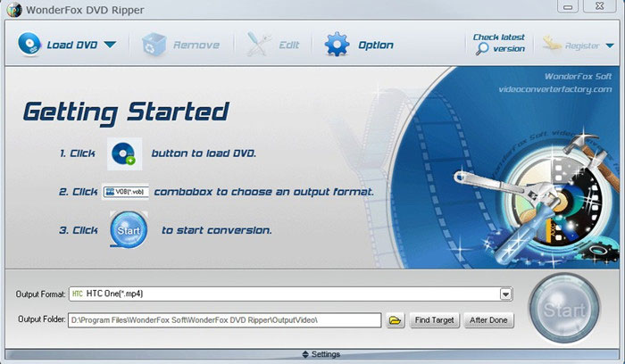
Task: Click the Output Format label
Action: coord(40,294)
